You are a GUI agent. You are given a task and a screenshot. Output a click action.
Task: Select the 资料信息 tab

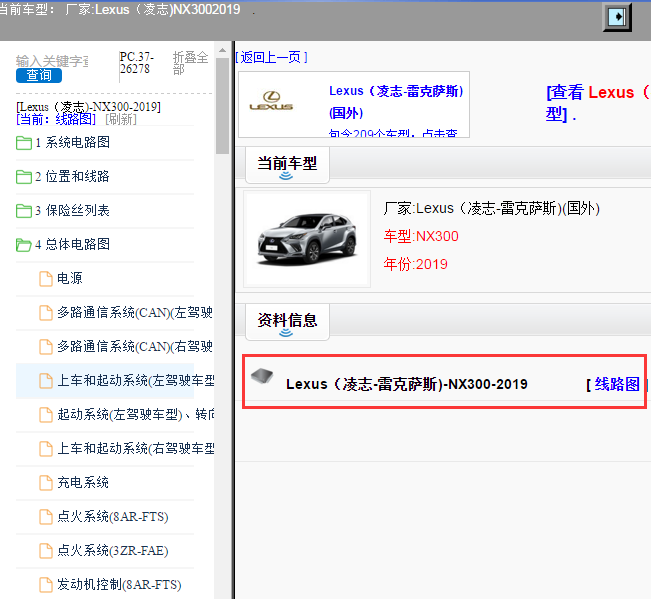pos(287,321)
